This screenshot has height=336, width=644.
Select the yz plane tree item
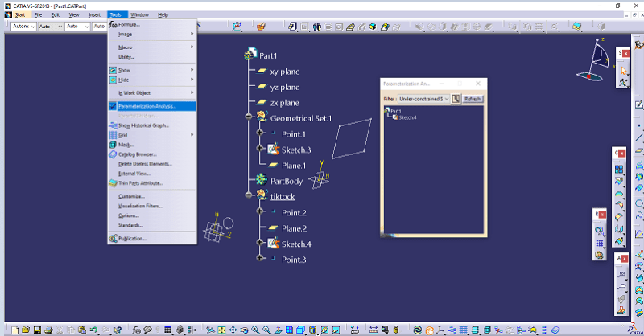(x=285, y=87)
